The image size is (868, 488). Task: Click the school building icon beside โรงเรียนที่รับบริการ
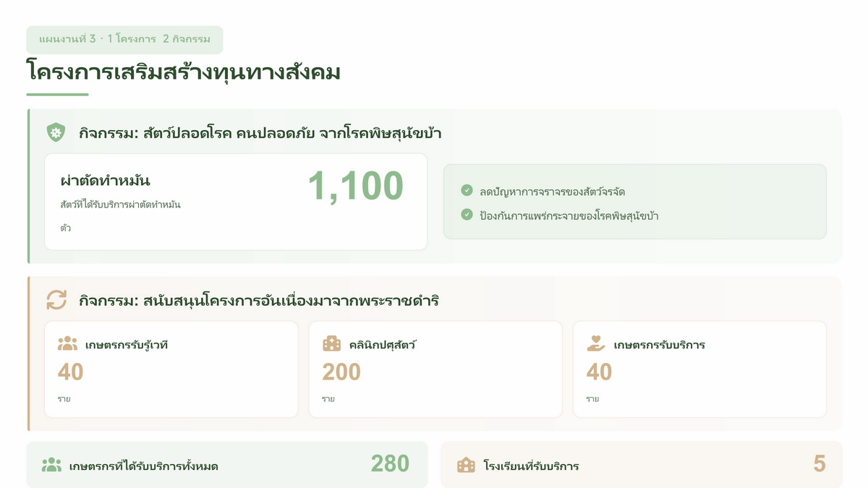[467, 466]
